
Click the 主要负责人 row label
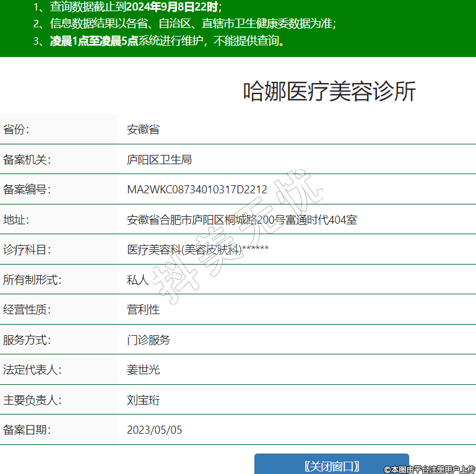click(32, 400)
